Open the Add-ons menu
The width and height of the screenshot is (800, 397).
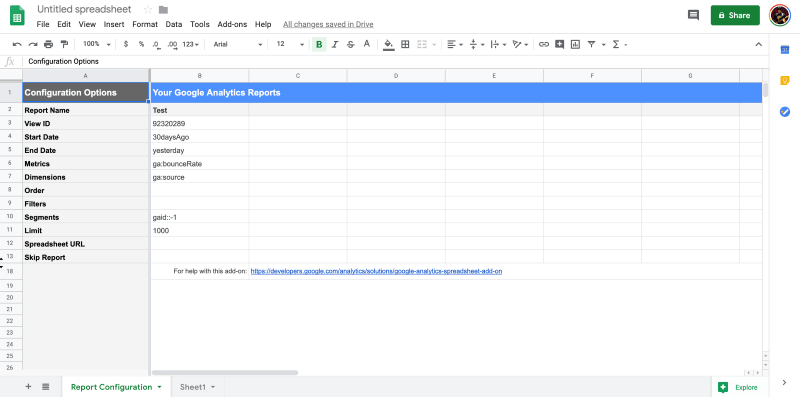[232, 24]
